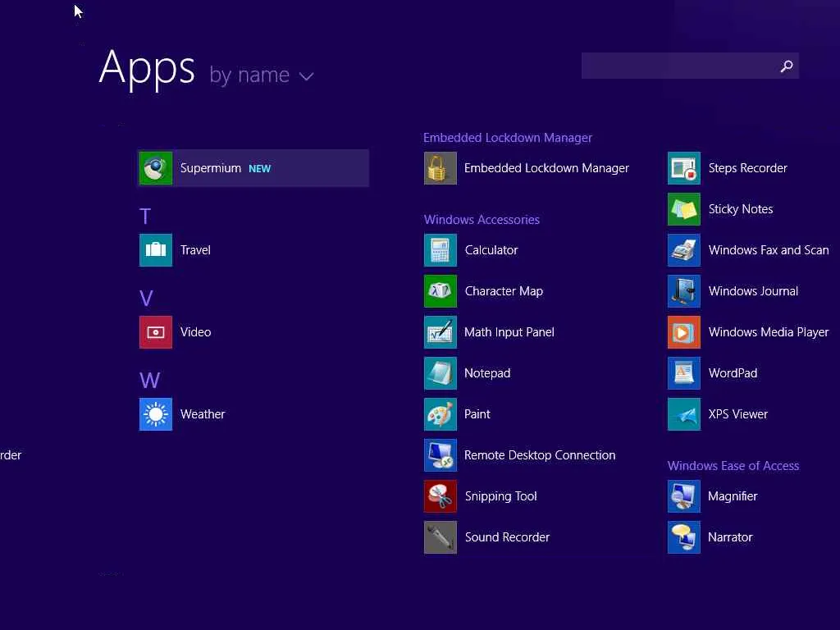Click the 'XPS Viewer' label text

(737, 414)
